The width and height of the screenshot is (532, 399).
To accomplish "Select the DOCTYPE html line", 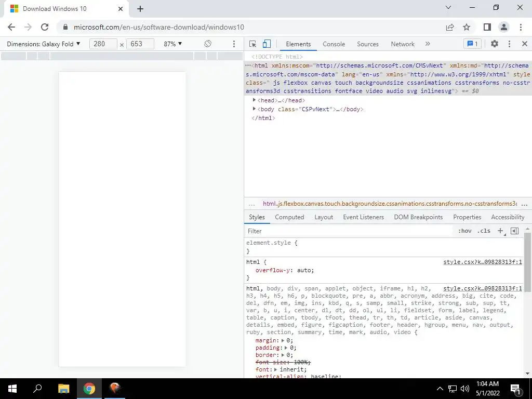I will coord(277,57).
